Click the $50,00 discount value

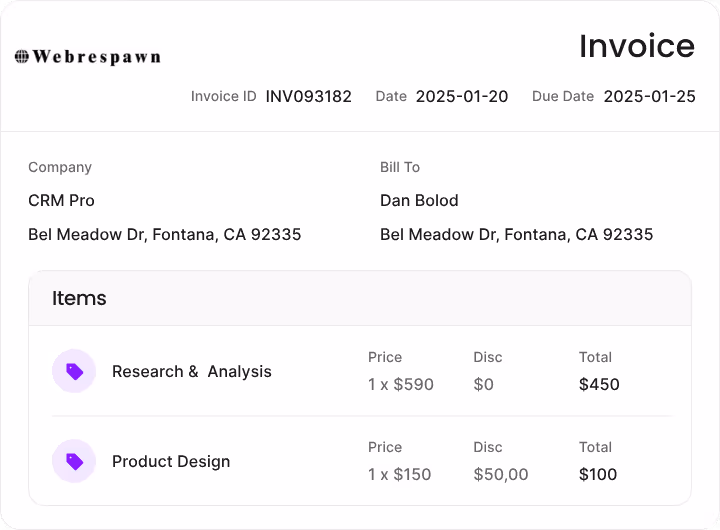click(500, 474)
